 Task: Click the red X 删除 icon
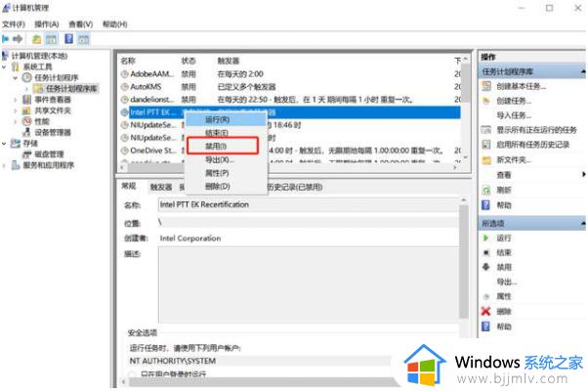click(x=486, y=311)
